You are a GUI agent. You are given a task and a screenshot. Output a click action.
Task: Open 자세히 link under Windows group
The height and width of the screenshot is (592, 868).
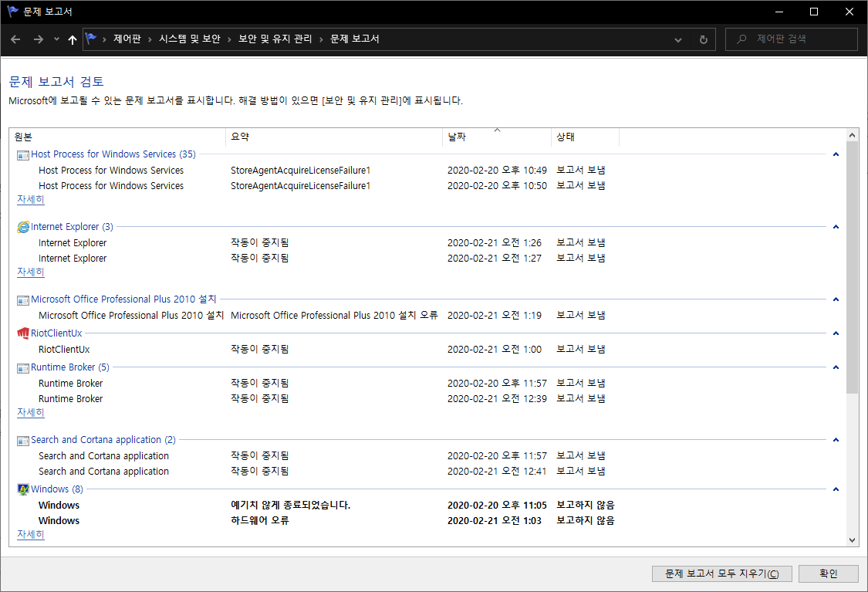[x=30, y=534]
